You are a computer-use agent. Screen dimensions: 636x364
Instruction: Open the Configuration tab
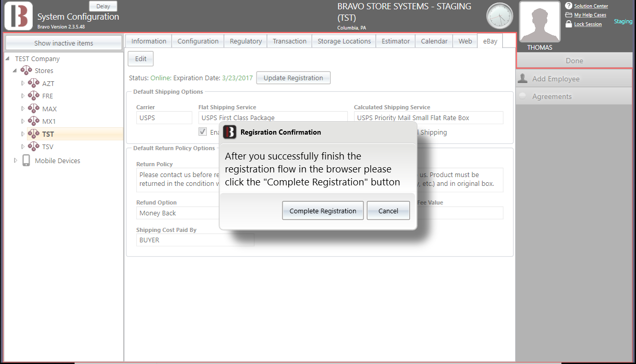198,41
